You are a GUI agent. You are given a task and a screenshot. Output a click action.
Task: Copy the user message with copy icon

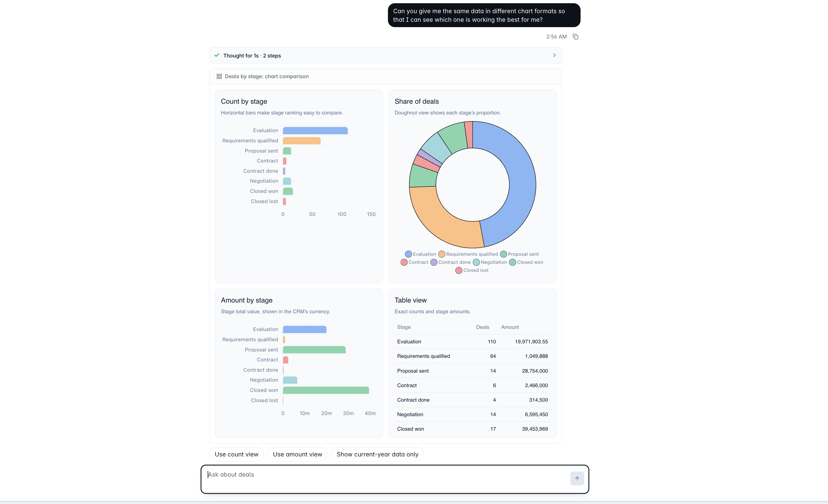tap(575, 37)
